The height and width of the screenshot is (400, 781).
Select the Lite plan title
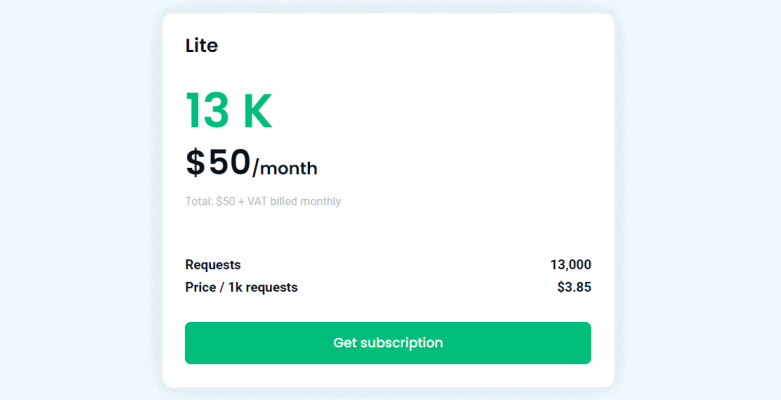click(201, 45)
